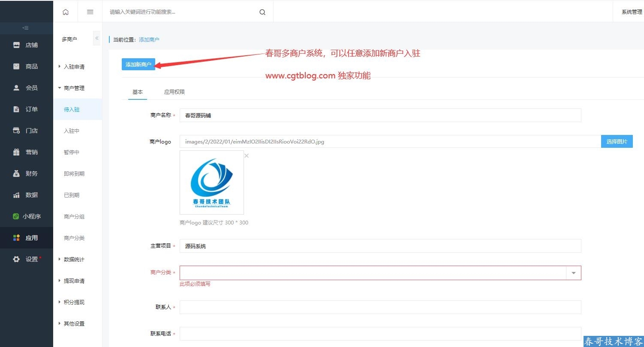Open the 会员 members sidebar icon
This screenshot has height=347, width=644.
(x=17, y=88)
